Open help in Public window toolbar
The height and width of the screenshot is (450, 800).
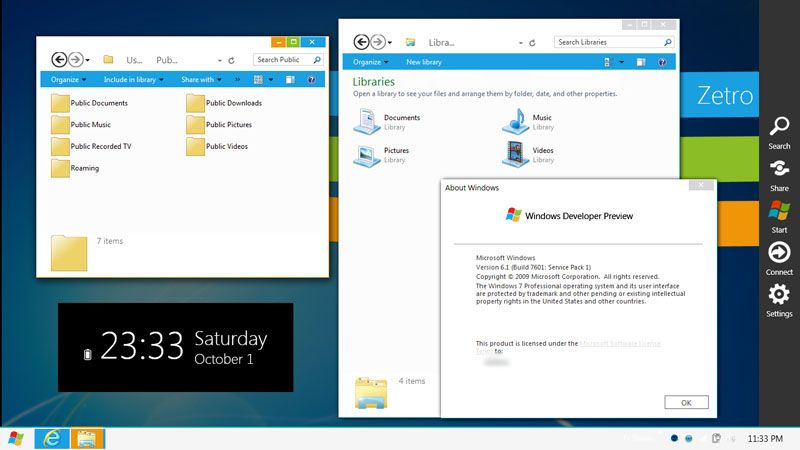tap(311, 80)
